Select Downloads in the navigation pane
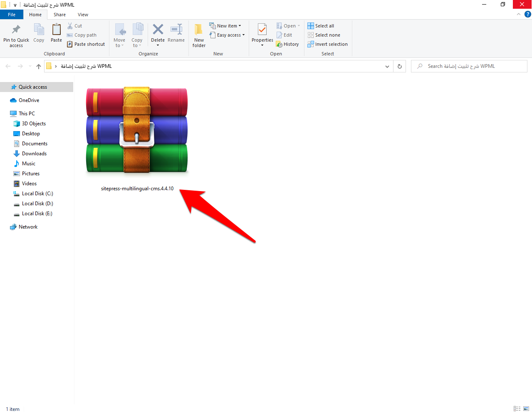 34,154
